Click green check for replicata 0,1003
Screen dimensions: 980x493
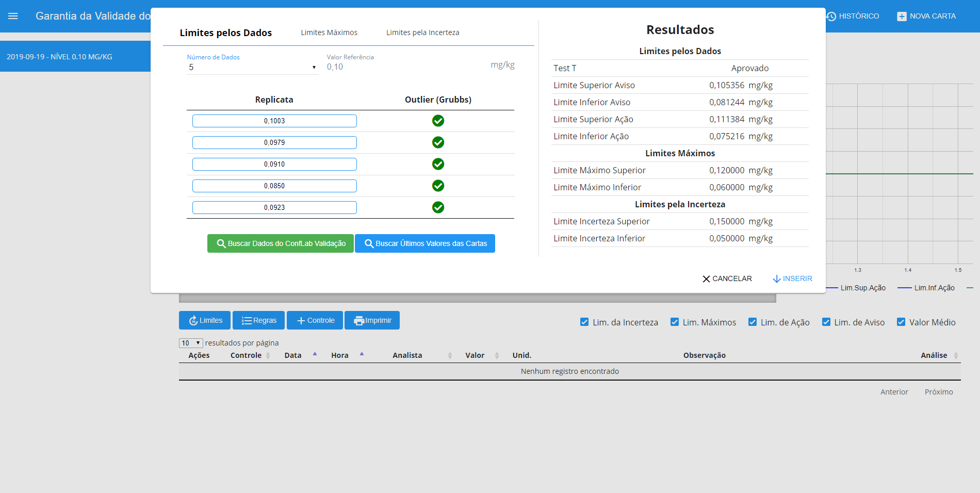pyautogui.click(x=438, y=121)
